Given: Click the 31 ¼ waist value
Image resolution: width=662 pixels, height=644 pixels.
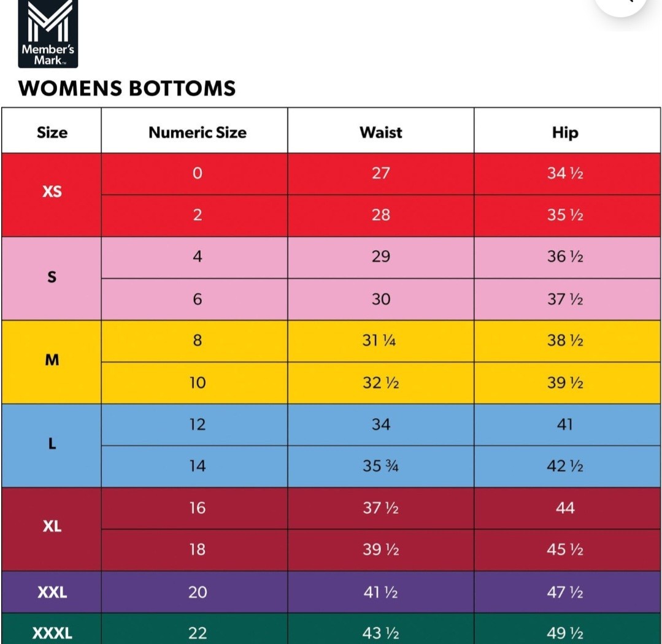Looking at the screenshot, I should point(379,340).
